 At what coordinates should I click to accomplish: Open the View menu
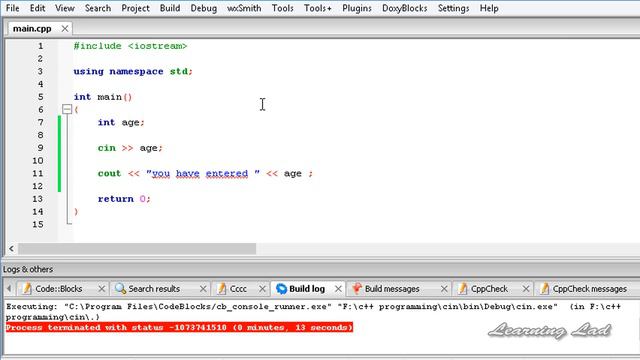pos(64,8)
